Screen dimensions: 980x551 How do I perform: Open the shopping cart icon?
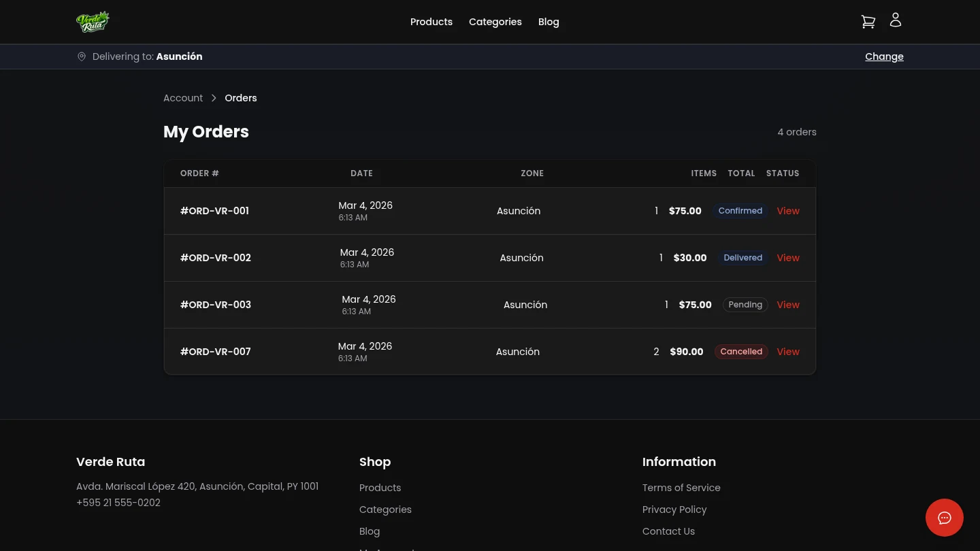tap(868, 21)
